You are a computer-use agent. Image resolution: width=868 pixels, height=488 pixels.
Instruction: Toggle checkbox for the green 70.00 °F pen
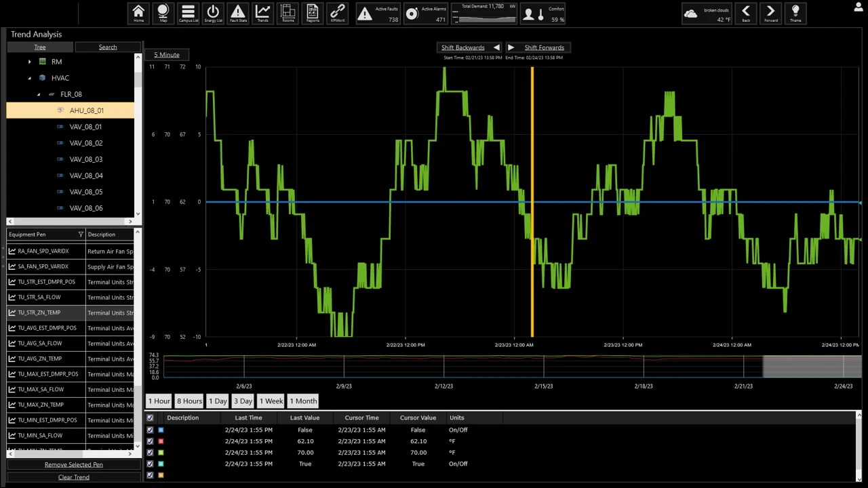coord(150,453)
